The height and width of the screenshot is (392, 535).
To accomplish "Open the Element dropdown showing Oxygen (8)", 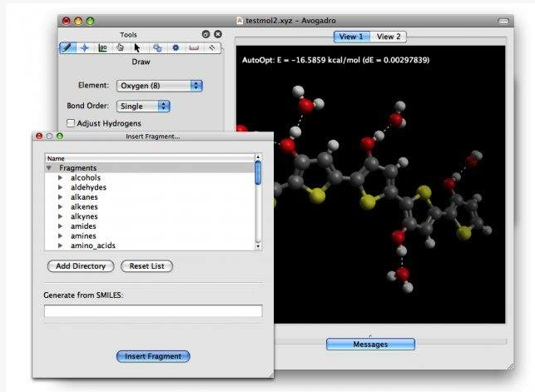I will click(160, 86).
